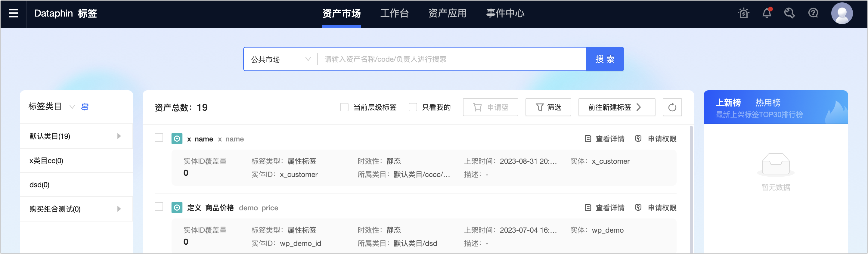Image resolution: width=868 pixels, height=254 pixels.
Task: Click 查看详情 for x_name
Action: (x=610, y=139)
